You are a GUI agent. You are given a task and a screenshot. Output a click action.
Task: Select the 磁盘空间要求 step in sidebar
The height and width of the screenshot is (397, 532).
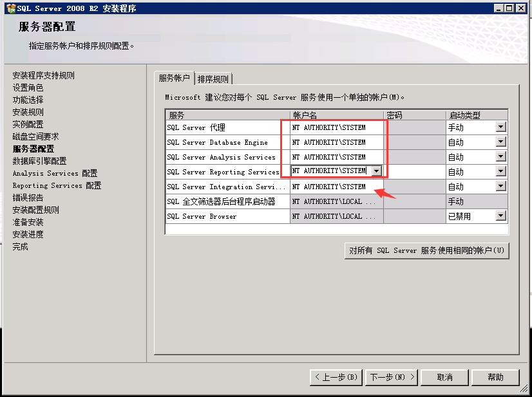point(35,136)
